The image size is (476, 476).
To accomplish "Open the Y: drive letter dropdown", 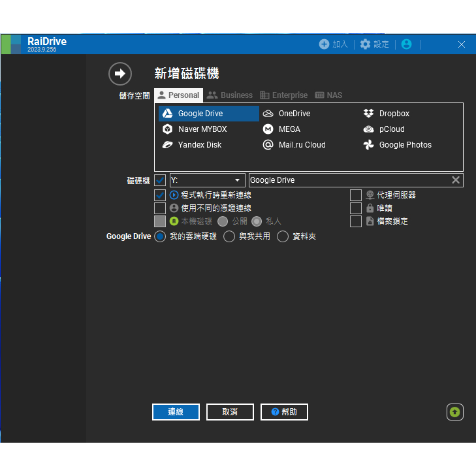I will [x=208, y=180].
